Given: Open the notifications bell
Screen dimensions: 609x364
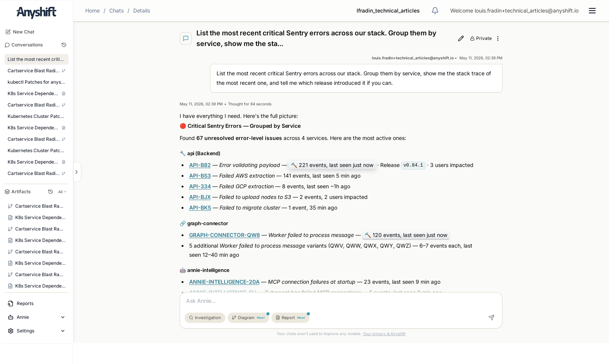Looking at the screenshot, I should [435, 11].
